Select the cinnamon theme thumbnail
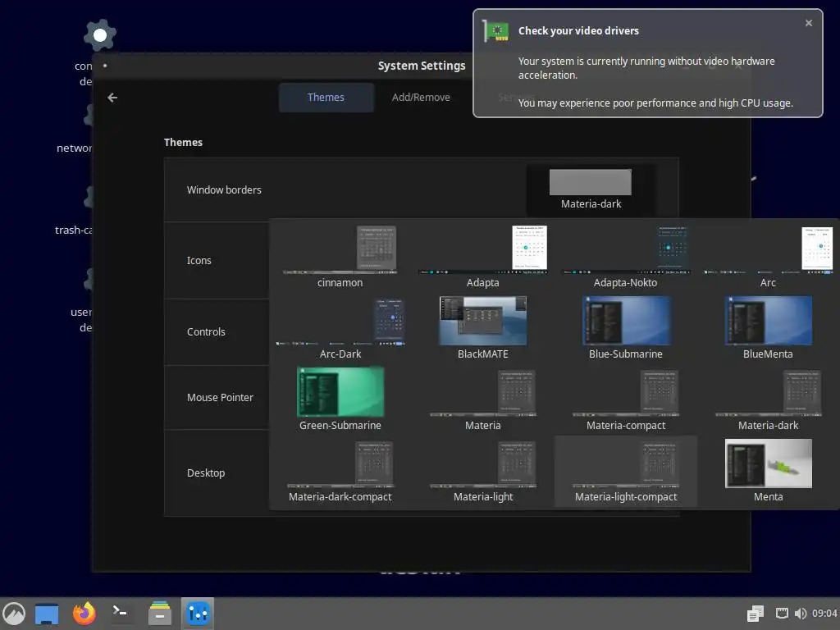This screenshot has height=630, width=840. [340, 257]
